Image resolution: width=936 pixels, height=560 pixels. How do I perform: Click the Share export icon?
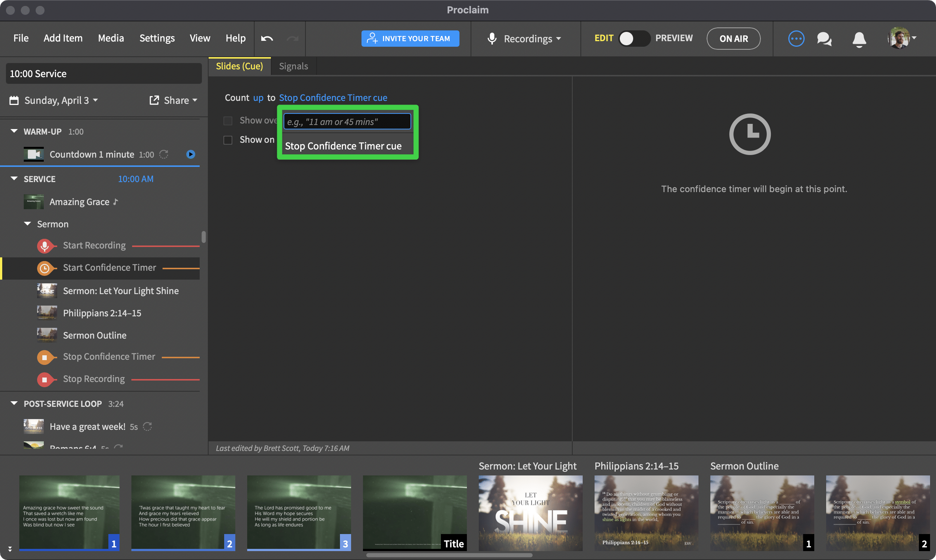pyautogui.click(x=154, y=101)
